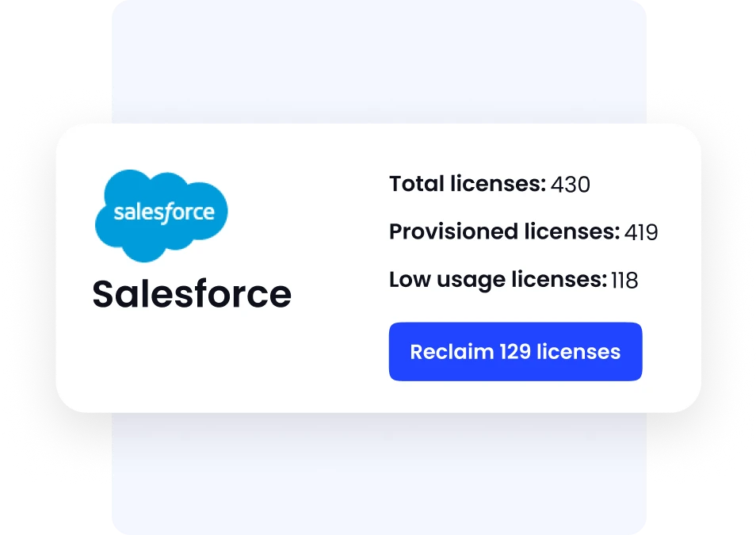
Task: Click the word "Total" in the first stat line
Action: (417, 184)
